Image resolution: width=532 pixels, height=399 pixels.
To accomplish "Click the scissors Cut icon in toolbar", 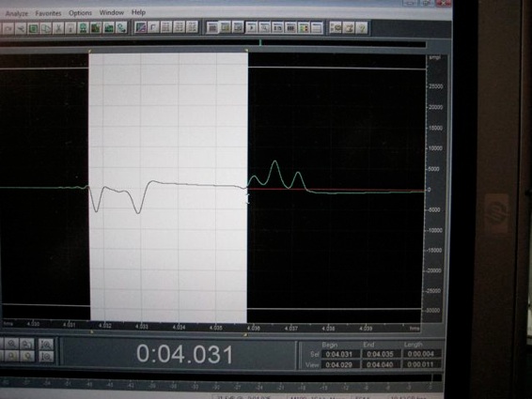I will (x=58, y=28).
